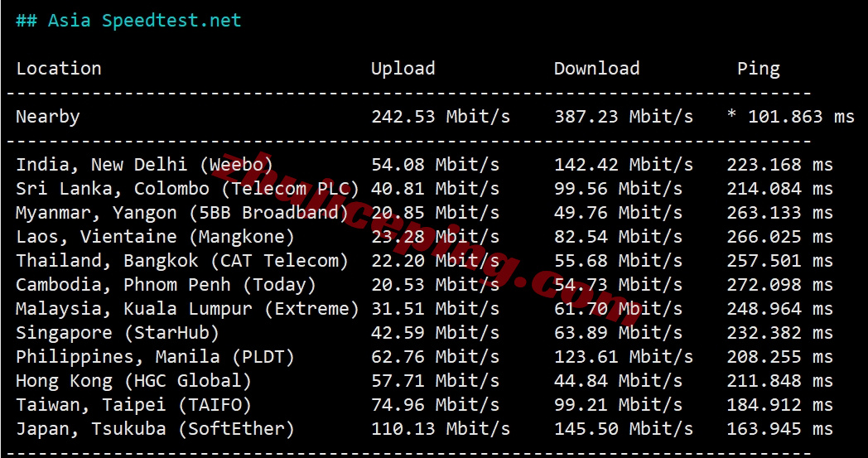Click the Asia Speedtest.net heading
Image resolution: width=868 pixels, height=458 pixels.
click(128, 21)
